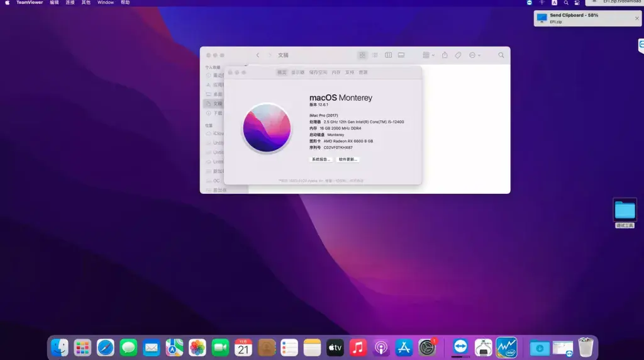The width and height of the screenshot is (644, 360).
Task: Switch Finder to icon grid view
Action: click(x=362, y=55)
